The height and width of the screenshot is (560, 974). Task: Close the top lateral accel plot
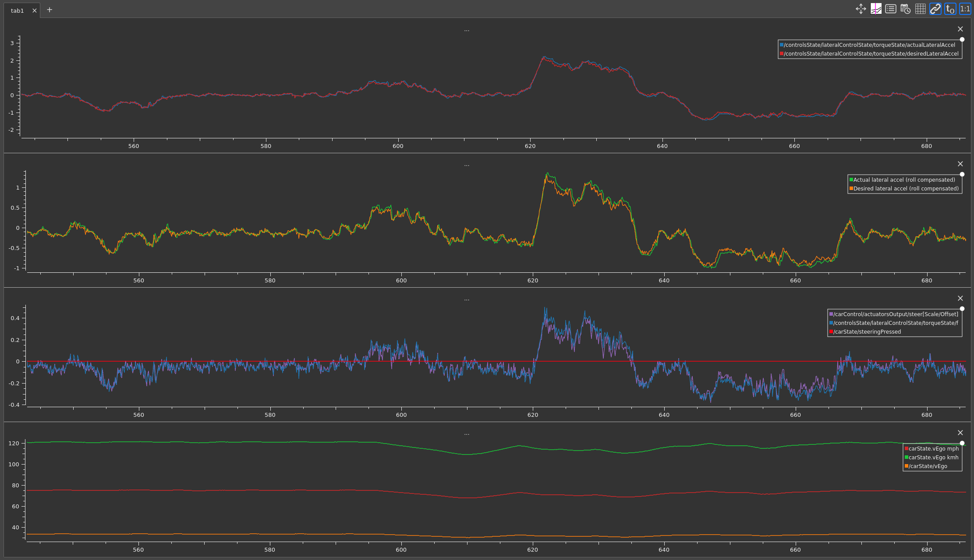pos(960,29)
